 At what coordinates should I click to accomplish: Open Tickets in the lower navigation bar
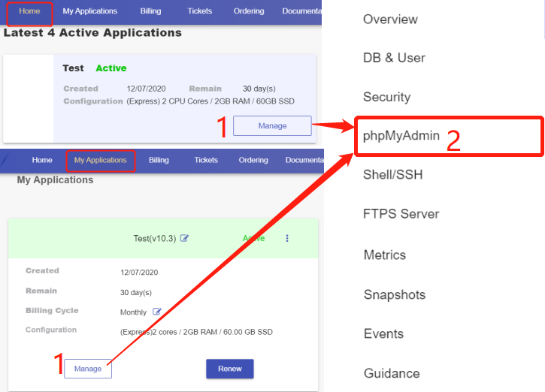206,160
